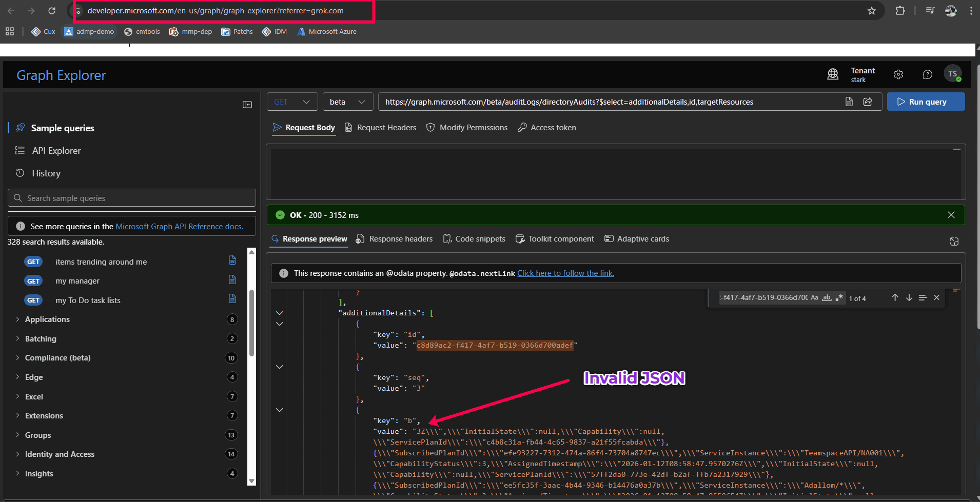Open docs icon for my manager query
This screenshot has height=502, width=980.
pos(232,280)
